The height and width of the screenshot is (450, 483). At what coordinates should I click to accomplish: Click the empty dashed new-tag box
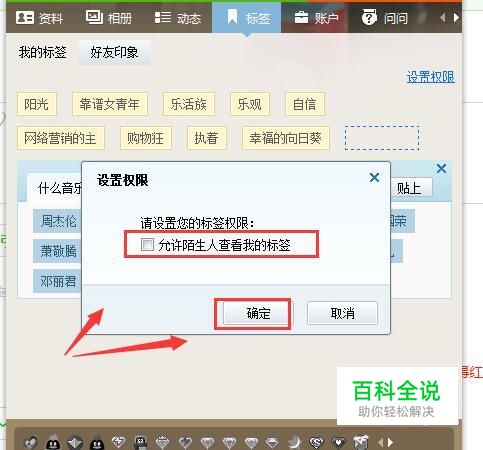pyautogui.click(x=382, y=138)
